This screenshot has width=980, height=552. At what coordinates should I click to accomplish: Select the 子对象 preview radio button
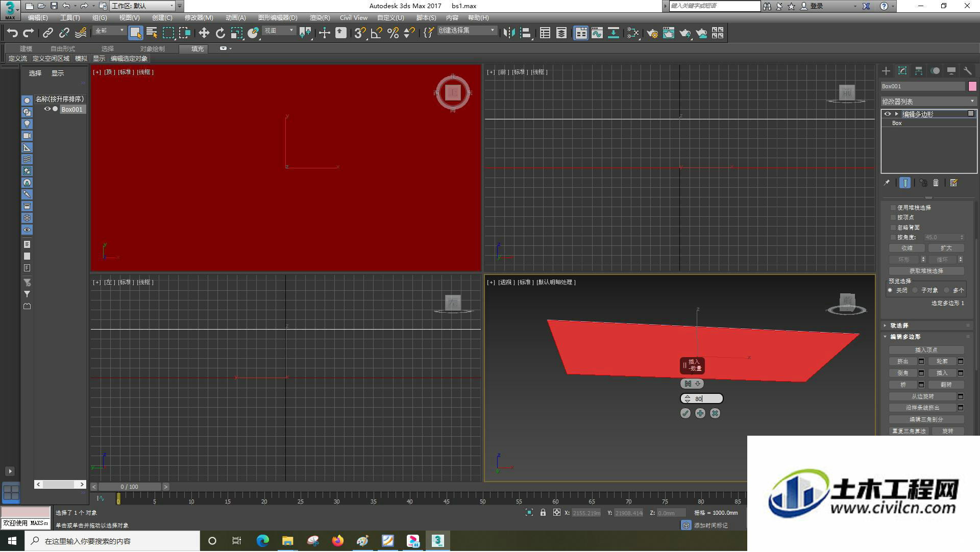pyautogui.click(x=915, y=290)
